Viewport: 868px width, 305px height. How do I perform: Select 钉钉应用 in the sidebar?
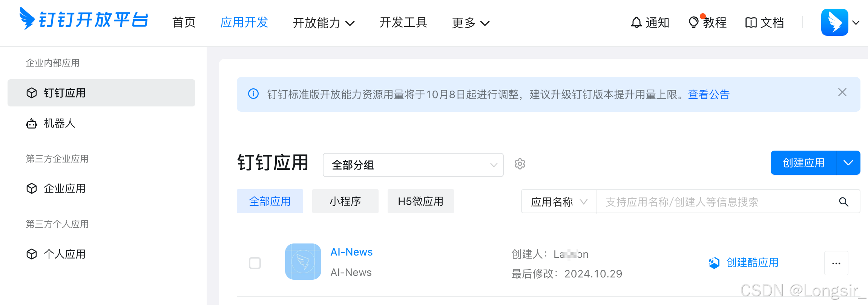point(101,93)
